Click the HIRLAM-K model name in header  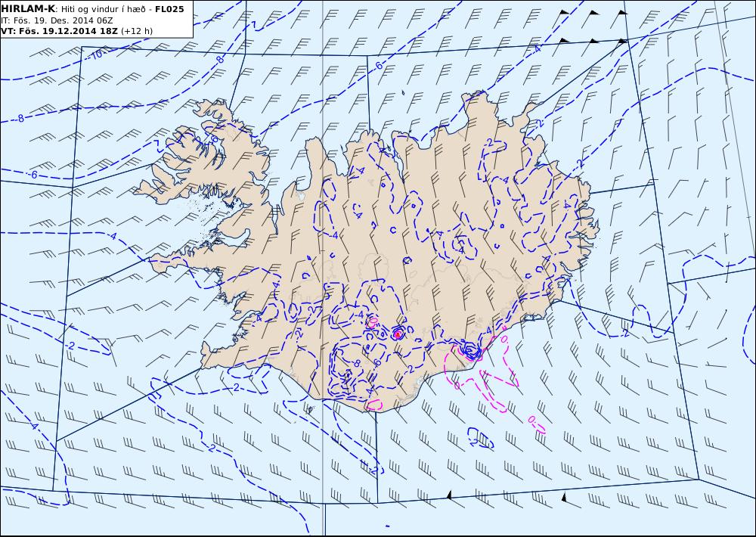(x=28, y=8)
